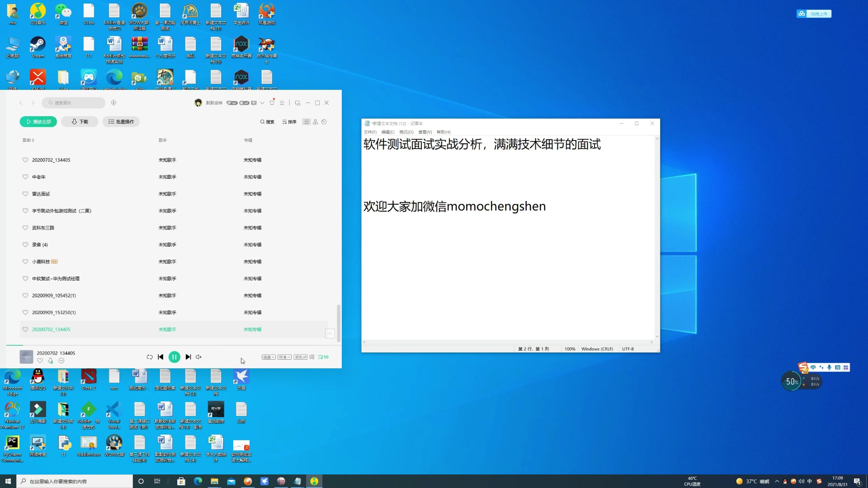This screenshot has width=868, height=488.
Task: Open the 标准 quality dropdown
Action: click(x=284, y=357)
